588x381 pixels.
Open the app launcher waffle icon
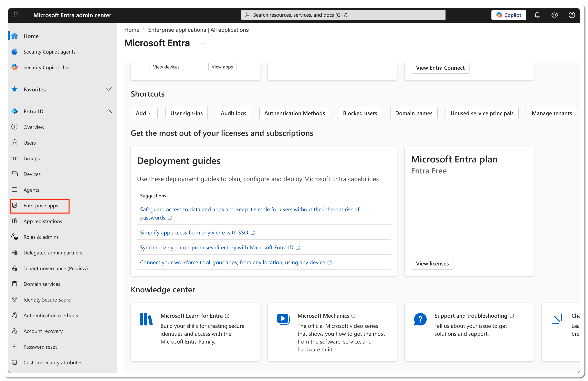(16, 15)
